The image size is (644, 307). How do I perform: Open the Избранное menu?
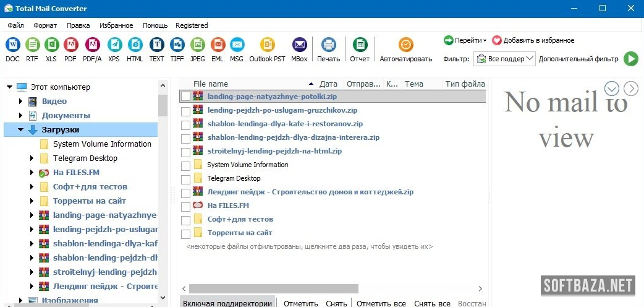tap(116, 25)
